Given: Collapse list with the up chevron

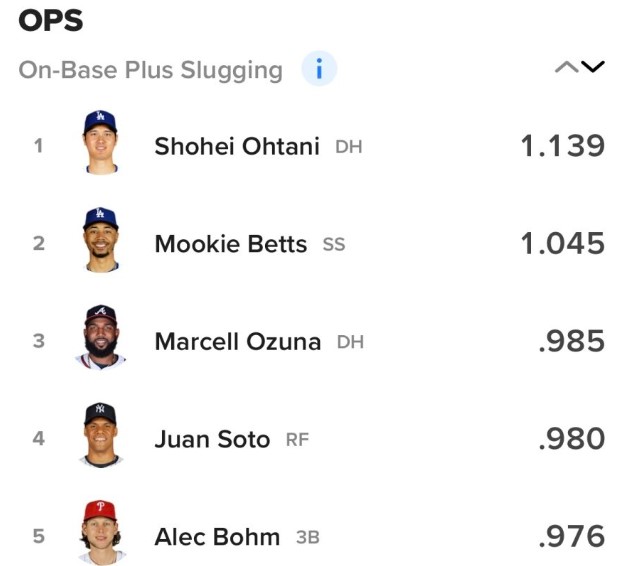Looking at the screenshot, I should coord(566,67).
